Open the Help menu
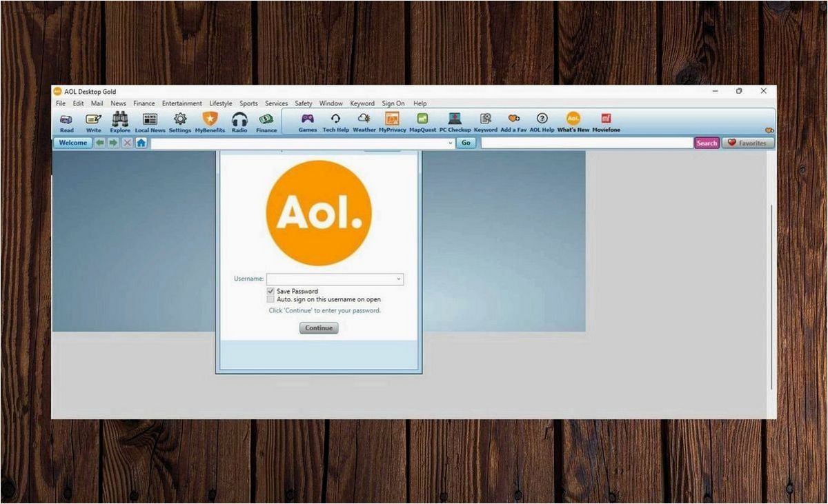 pyautogui.click(x=420, y=103)
